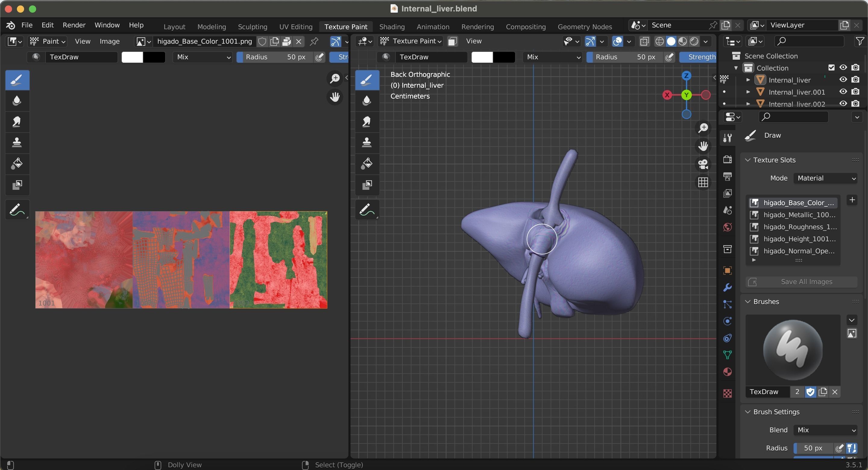This screenshot has width=868, height=470.
Task: Adjust Radius slider in Brush Settings panel
Action: [814, 448]
